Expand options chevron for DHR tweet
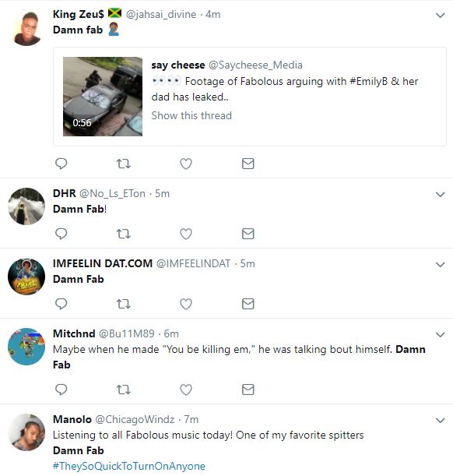453x476 pixels. point(440,194)
